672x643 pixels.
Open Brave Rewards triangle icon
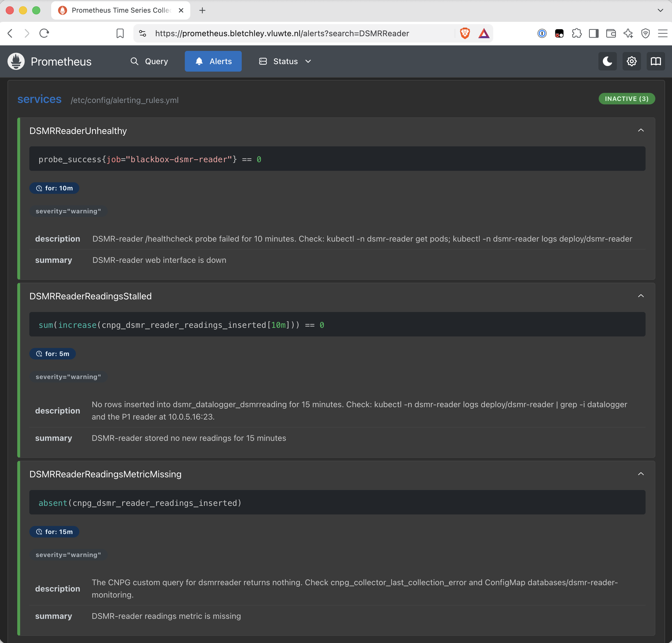[484, 33]
